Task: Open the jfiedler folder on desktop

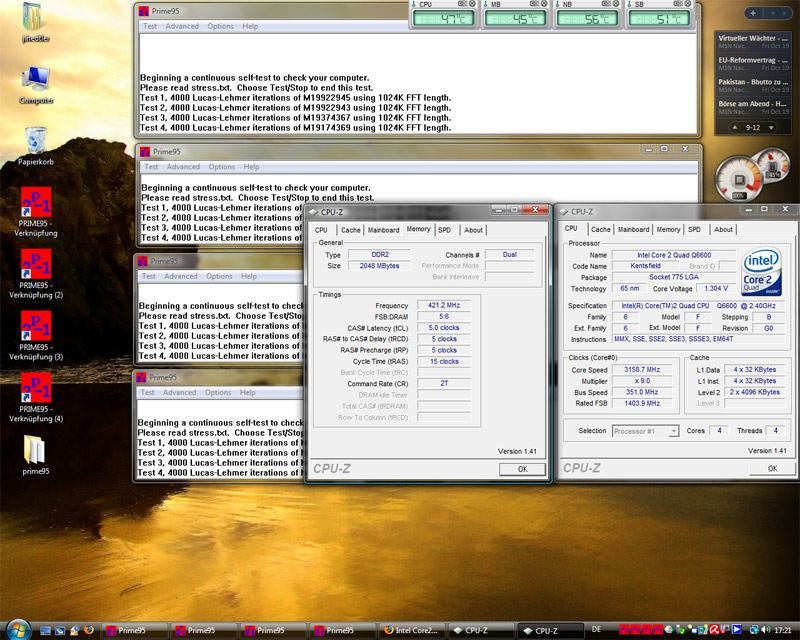Action: tap(34, 23)
